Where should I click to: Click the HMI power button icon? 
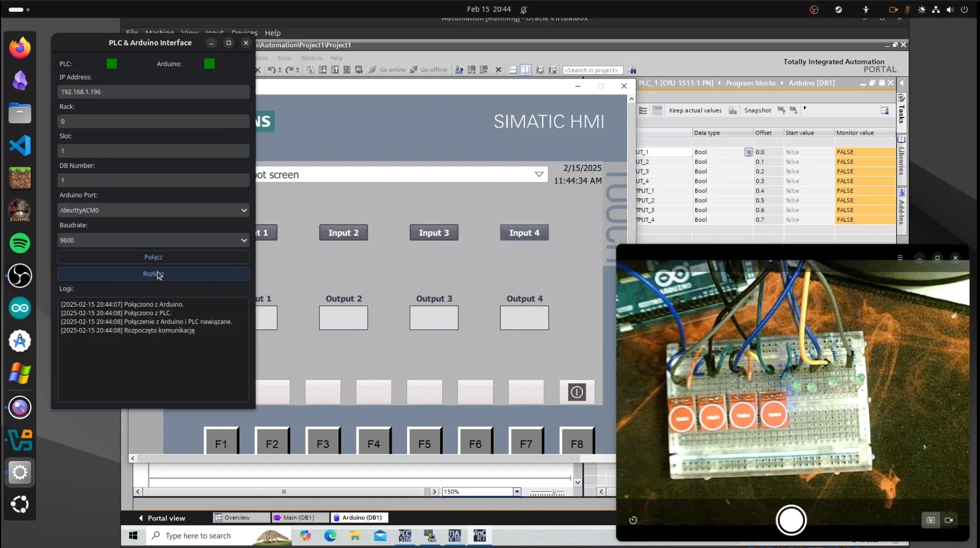coord(577,392)
